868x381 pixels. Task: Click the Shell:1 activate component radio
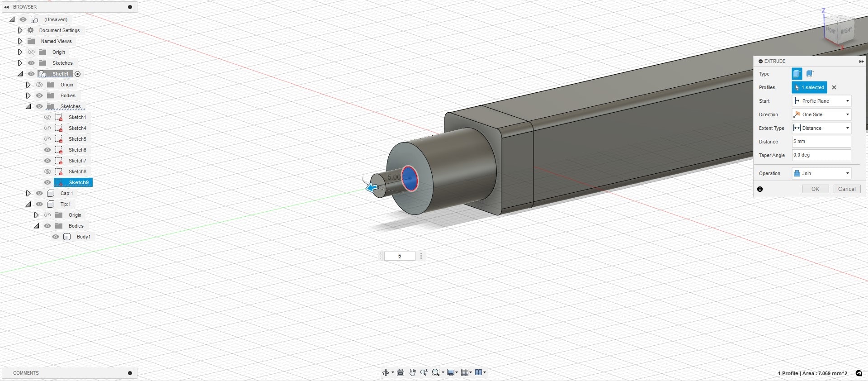pos(77,74)
